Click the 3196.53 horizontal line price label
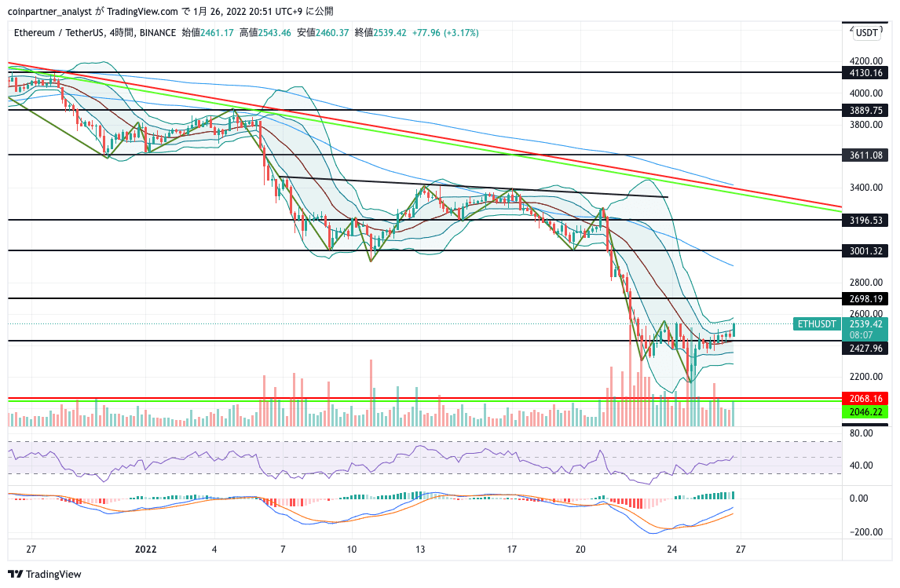 pos(865,221)
